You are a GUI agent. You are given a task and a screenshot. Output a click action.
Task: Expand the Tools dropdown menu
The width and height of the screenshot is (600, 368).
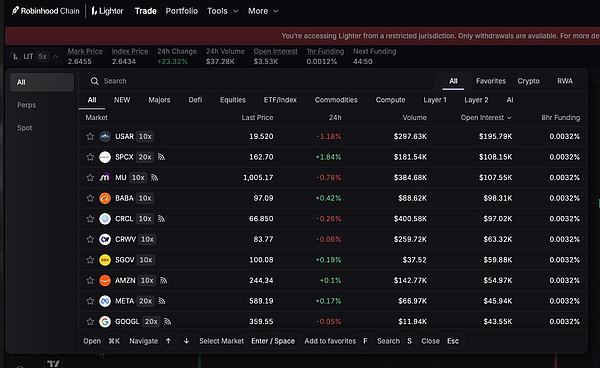pyautogui.click(x=222, y=11)
